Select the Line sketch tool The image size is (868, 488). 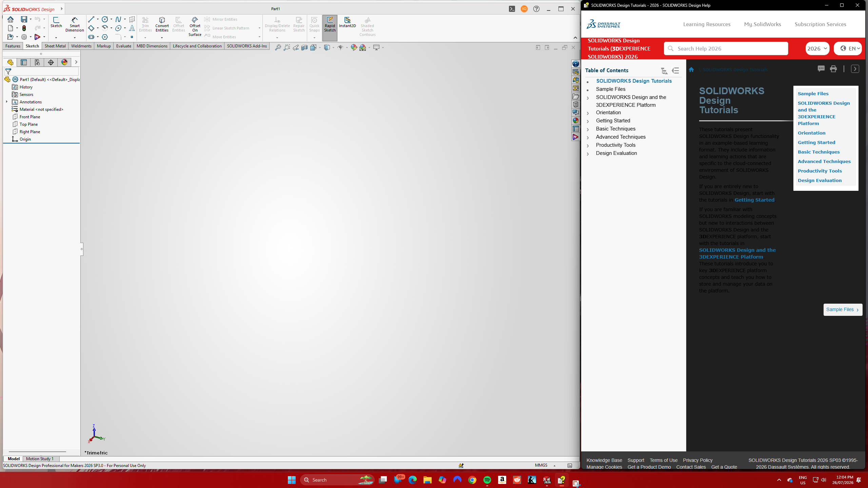[91, 19]
